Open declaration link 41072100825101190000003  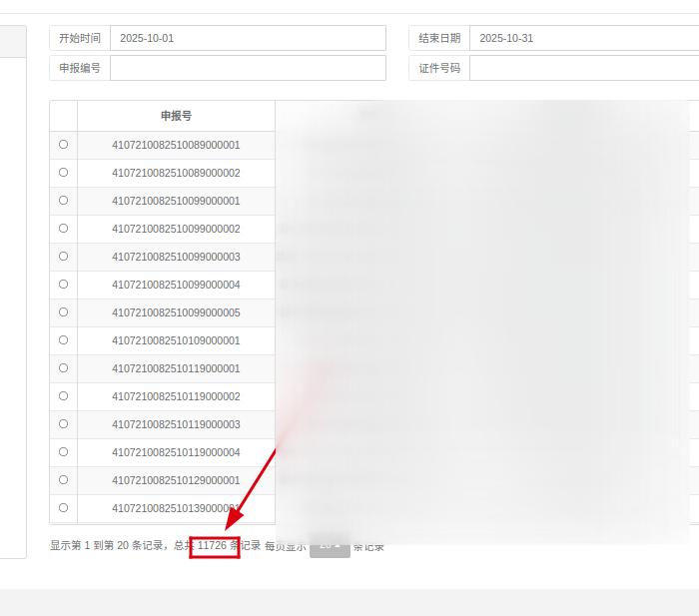tap(176, 424)
